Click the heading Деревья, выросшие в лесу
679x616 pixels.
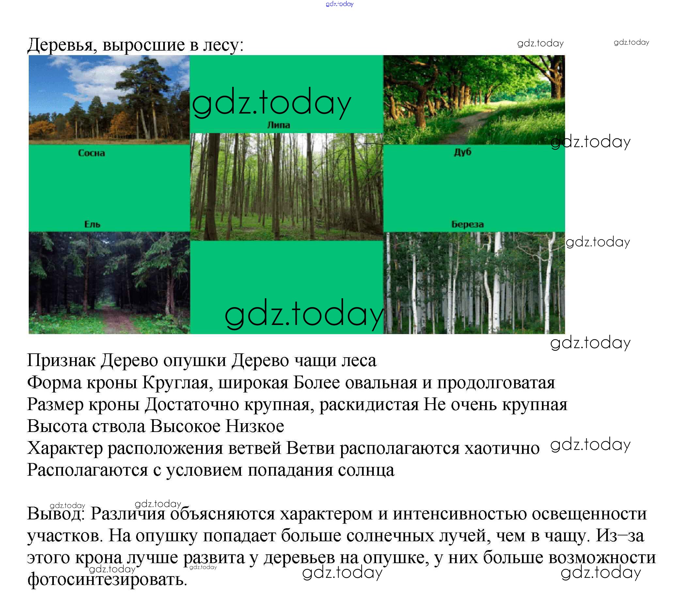click(x=135, y=45)
